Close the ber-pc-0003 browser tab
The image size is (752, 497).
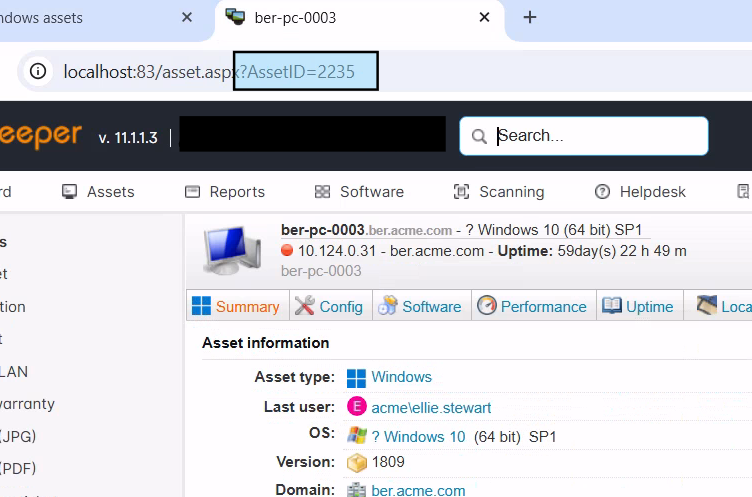484,18
